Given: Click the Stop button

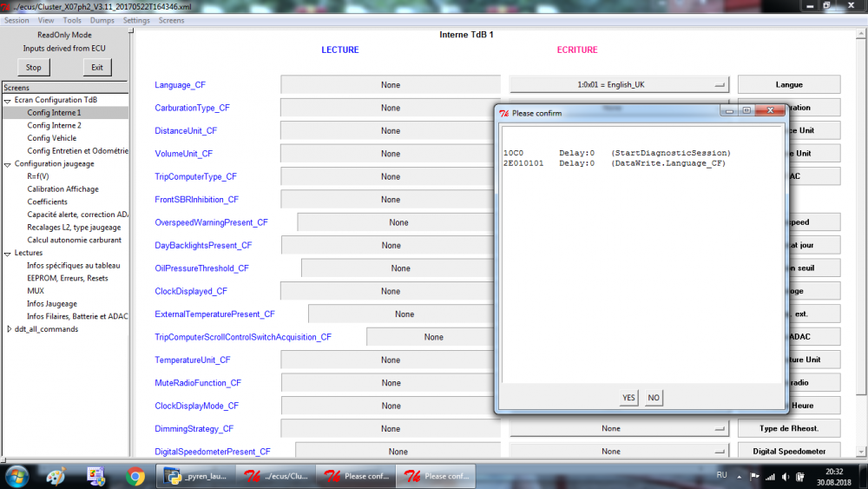Looking at the screenshot, I should coord(33,68).
